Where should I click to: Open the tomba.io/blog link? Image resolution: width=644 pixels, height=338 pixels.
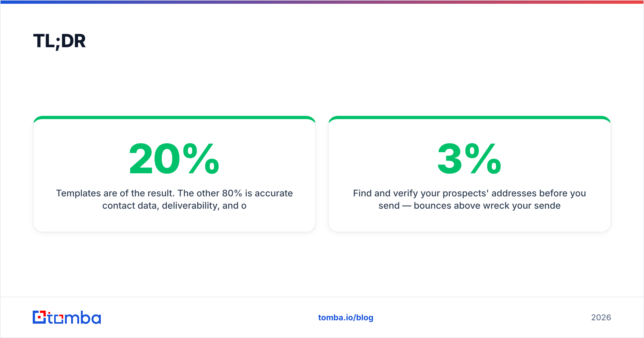pyautogui.click(x=346, y=318)
